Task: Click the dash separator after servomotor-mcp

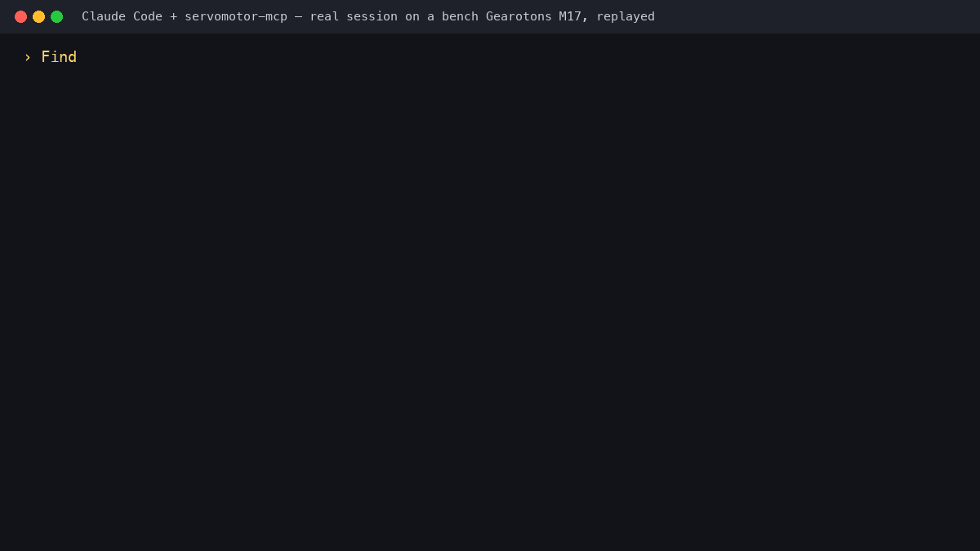Action: pyautogui.click(x=298, y=16)
